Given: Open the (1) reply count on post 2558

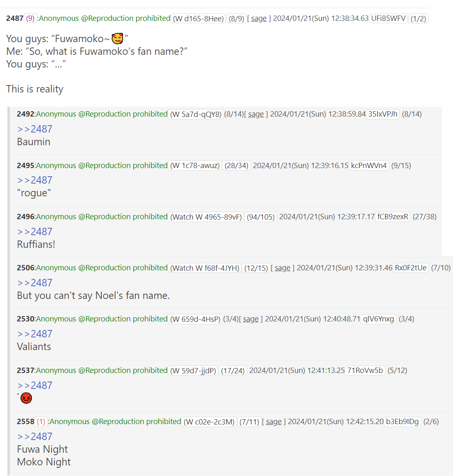Looking at the screenshot, I should [41, 422].
